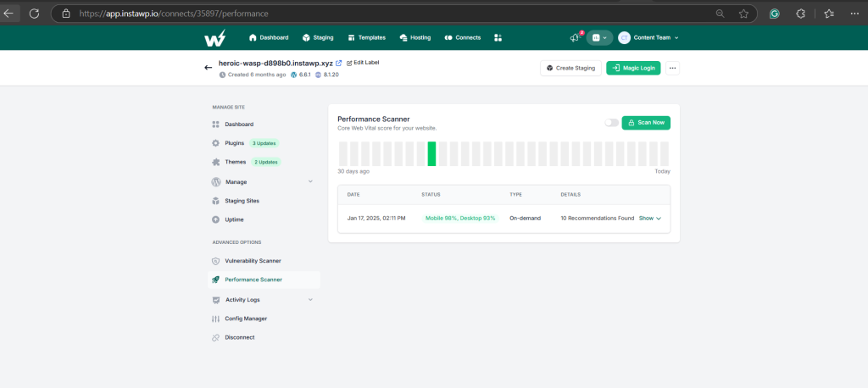Image resolution: width=868 pixels, height=388 pixels.
Task: Click the Magic Login button
Action: (x=633, y=68)
